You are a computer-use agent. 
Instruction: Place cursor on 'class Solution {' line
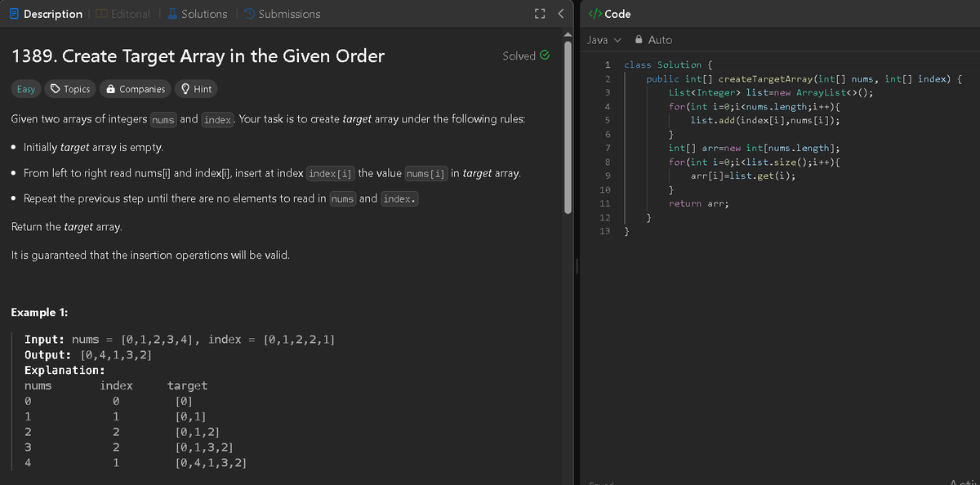(x=668, y=65)
